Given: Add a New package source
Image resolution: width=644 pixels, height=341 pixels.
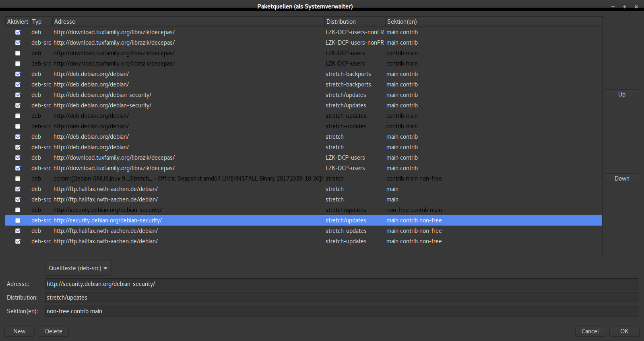Looking at the screenshot, I should pyautogui.click(x=19, y=331).
